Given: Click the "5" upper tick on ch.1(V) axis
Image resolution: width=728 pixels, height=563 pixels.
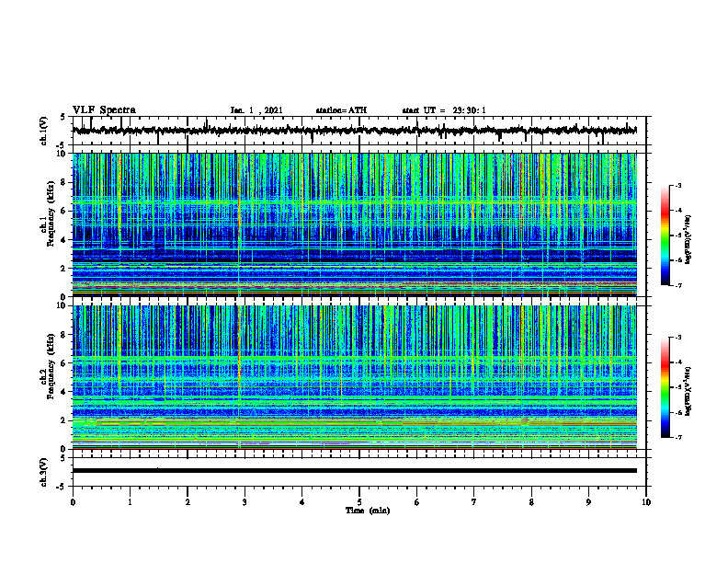Looking at the screenshot, I should click(x=63, y=118).
